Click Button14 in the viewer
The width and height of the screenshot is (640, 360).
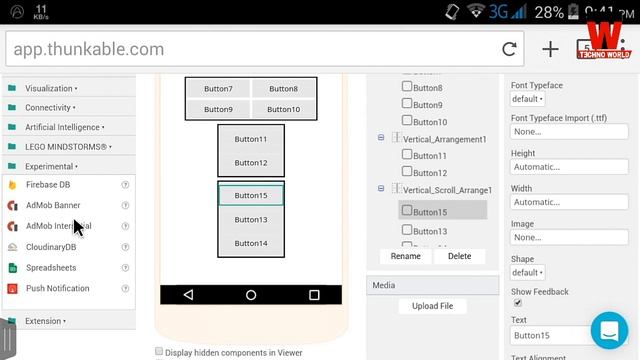pyautogui.click(x=251, y=243)
